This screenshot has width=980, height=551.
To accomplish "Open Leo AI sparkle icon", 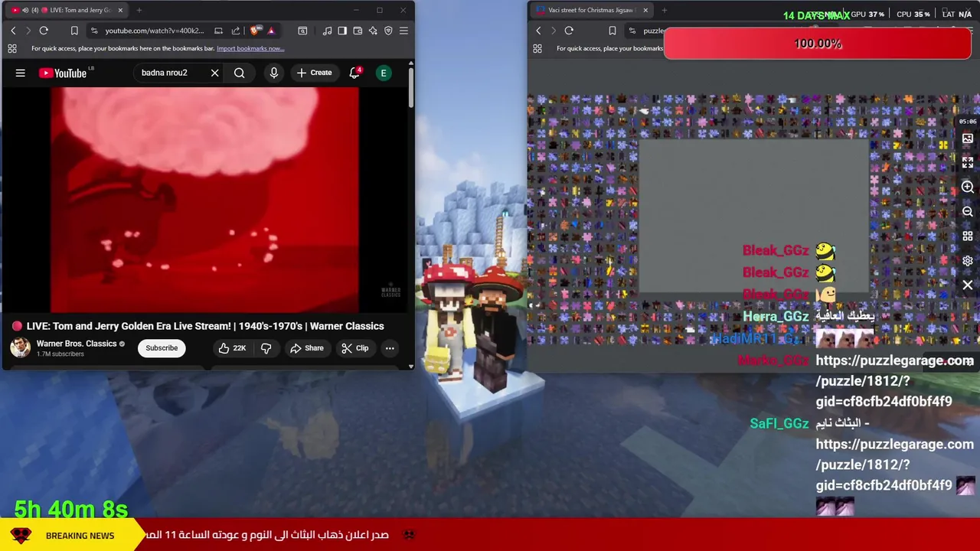I will coord(373,31).
